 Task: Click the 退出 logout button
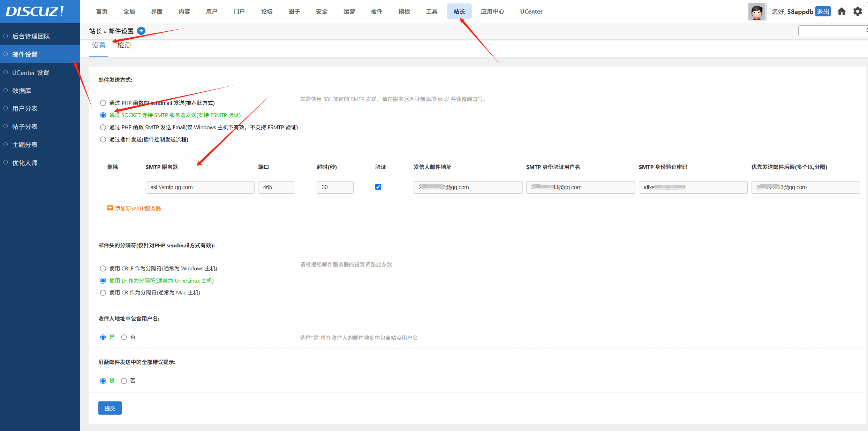coord(823,11)
